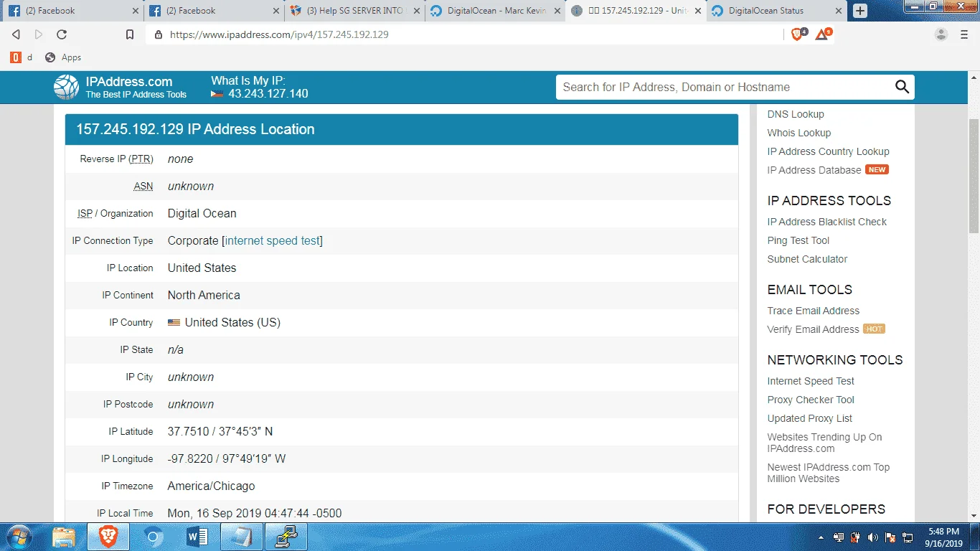The width and height of the screenshot is (980, 551).
Task: Open the Brave Rewards triangle icon
Action: (823, 34)
